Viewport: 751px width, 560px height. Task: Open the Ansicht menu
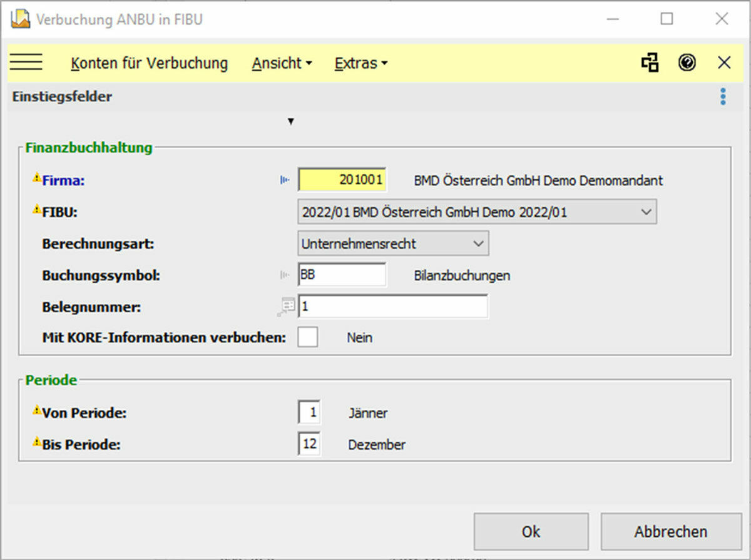(x=282, y=63)
